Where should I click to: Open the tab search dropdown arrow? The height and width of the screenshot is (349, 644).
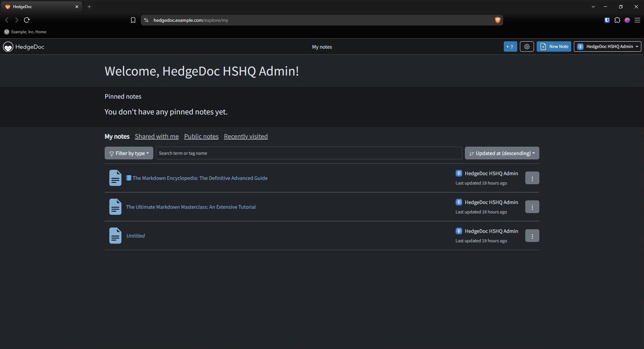coord(593,7)
